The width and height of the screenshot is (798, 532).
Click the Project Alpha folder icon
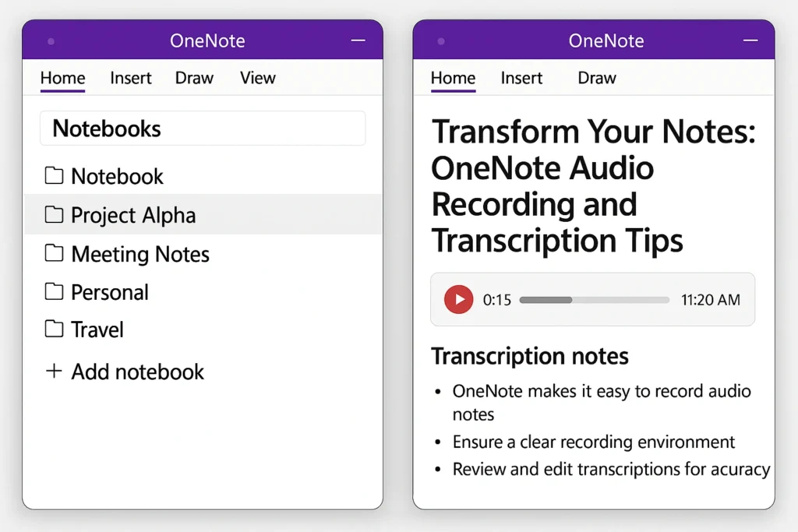[x=54, y=215]
